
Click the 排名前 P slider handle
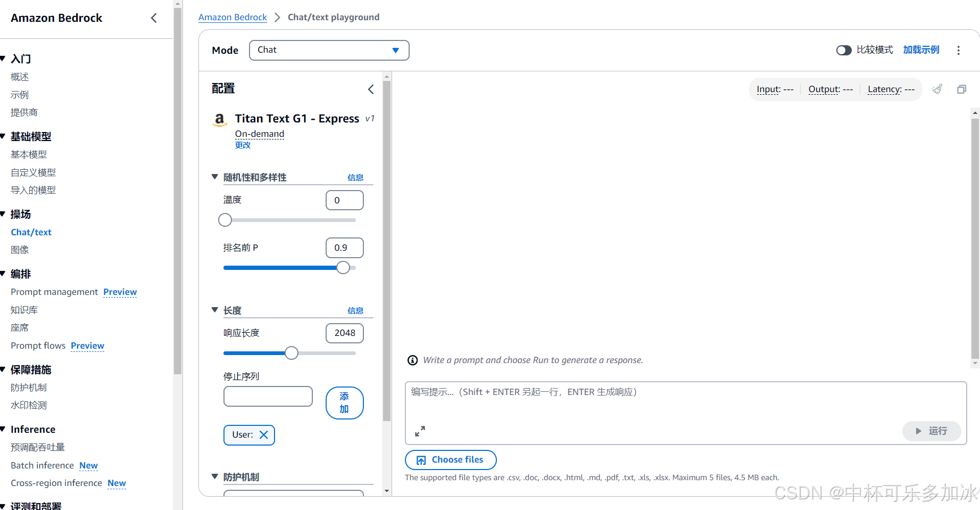click(343, 267)
